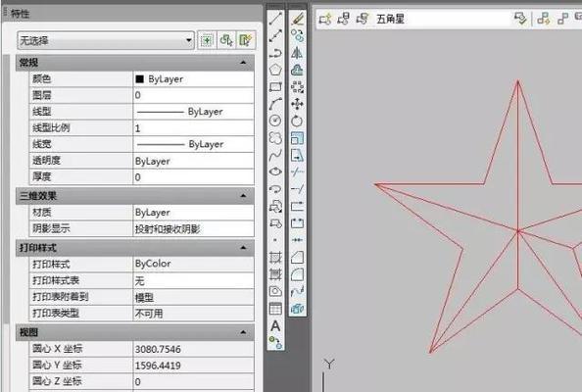This screenshot has width=582, height=392.
Task: Click the Select Objects button
Action: 226,40
